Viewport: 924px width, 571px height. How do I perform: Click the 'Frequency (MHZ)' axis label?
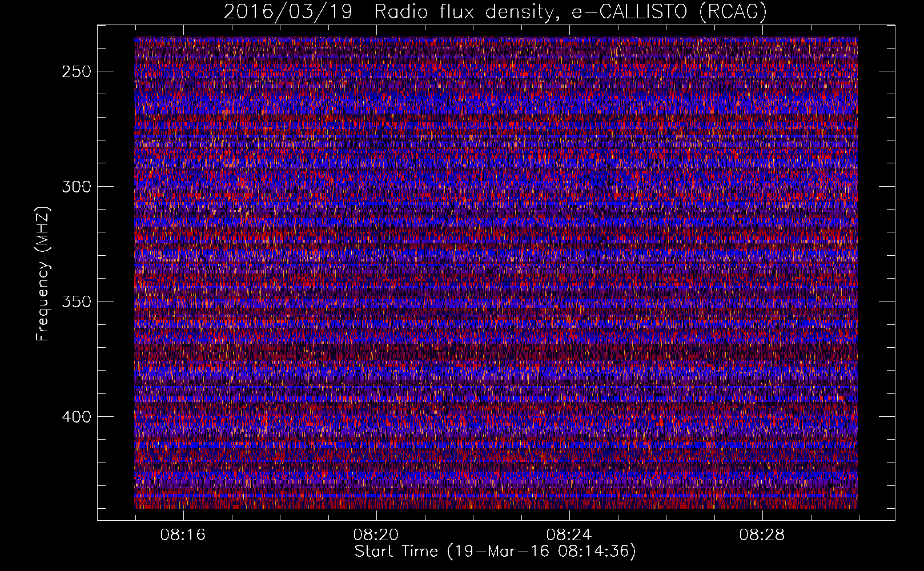click(x=43, y=274)
